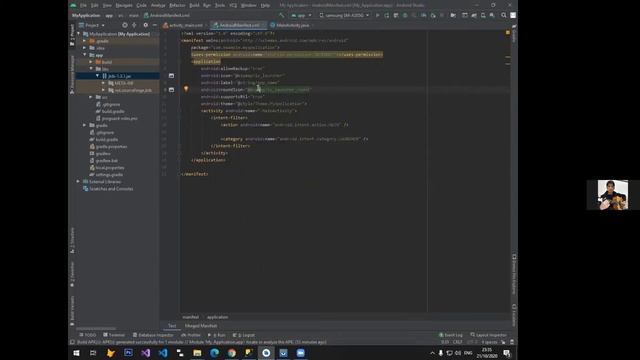
Task: Open the Logcat tool window
Action: (244, 335)
